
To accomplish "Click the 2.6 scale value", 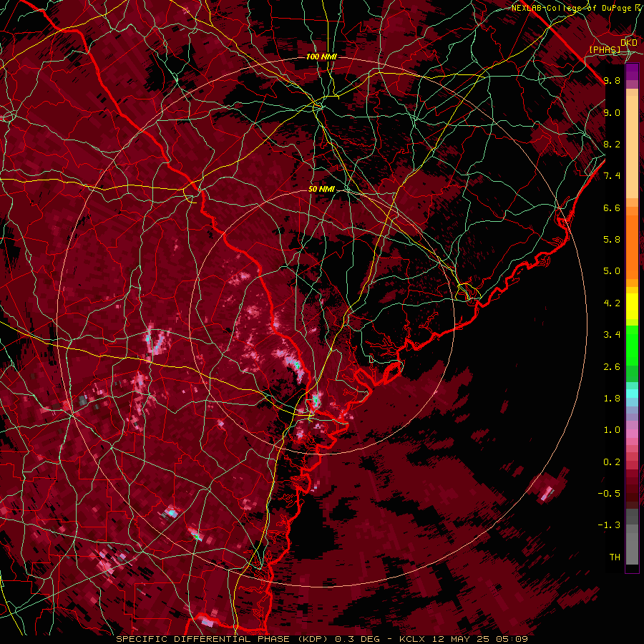I will click(x=612, y=367).
